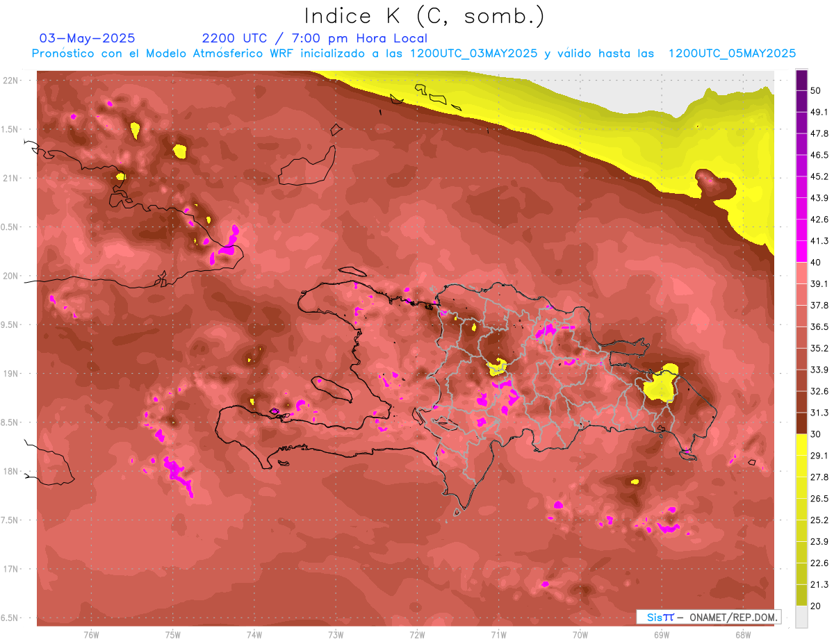Select the '03-May-2025' date label

pyautogui.click(x=87, y=38)
